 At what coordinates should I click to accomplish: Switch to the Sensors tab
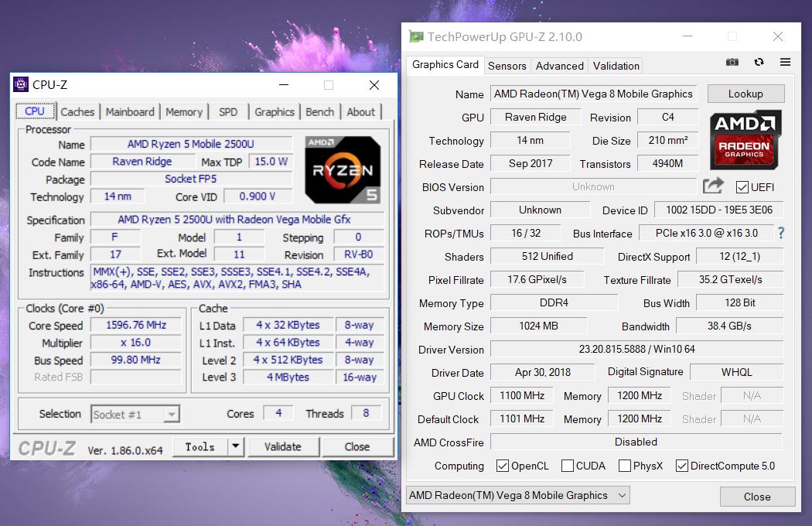507,66
